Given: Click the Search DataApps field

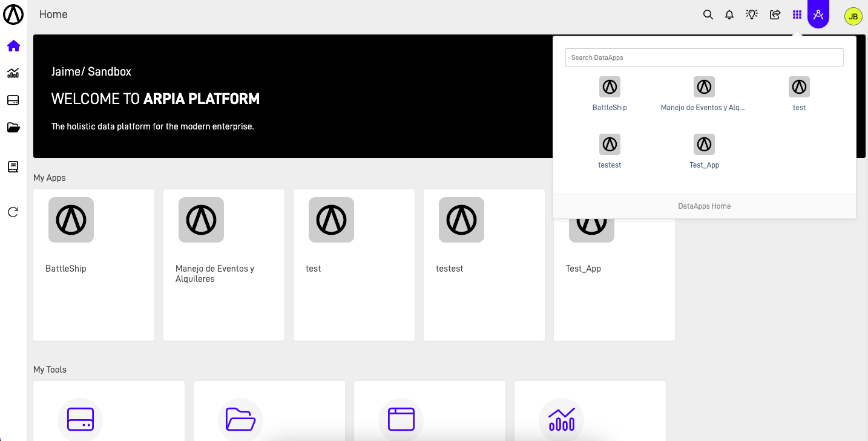Looking at the screenshot, I should tap(705, 57).
